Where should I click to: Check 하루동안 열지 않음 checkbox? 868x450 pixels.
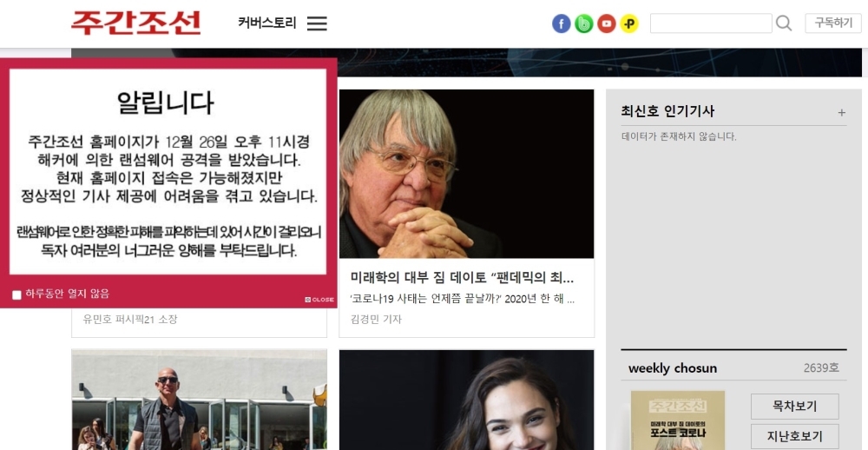point(16,294)
